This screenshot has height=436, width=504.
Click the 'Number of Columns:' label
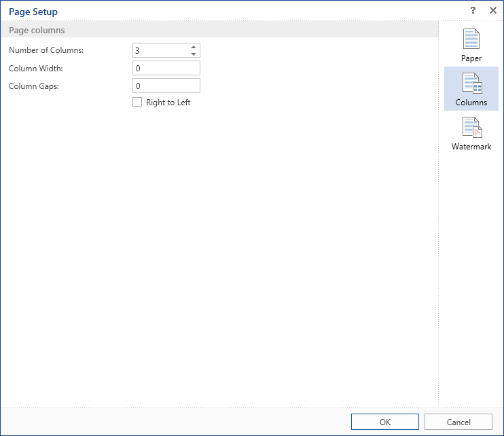coord(46,50)
